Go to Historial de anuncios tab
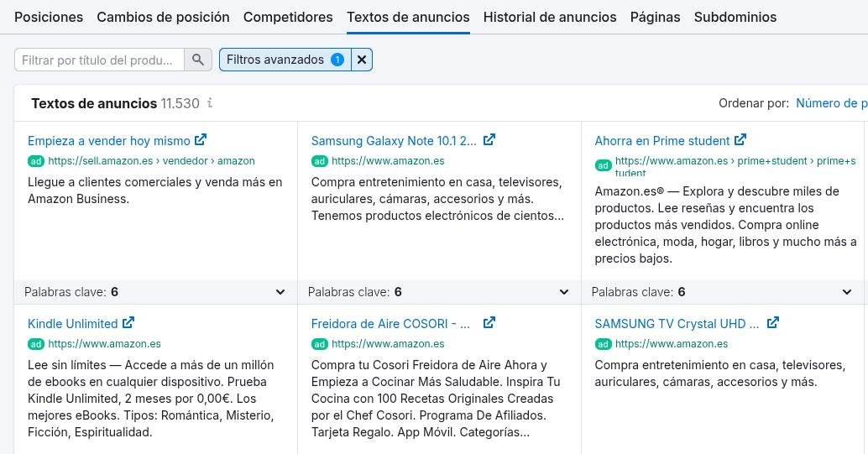 [x=550, y=17]
